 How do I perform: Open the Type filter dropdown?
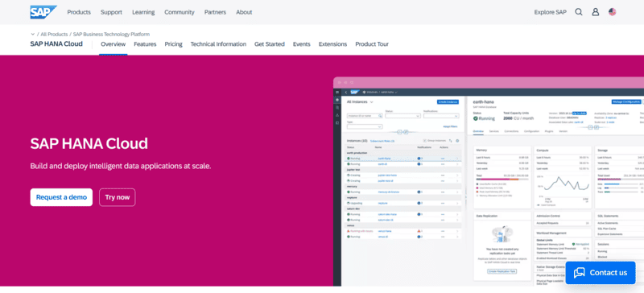[x=365, y=126]
